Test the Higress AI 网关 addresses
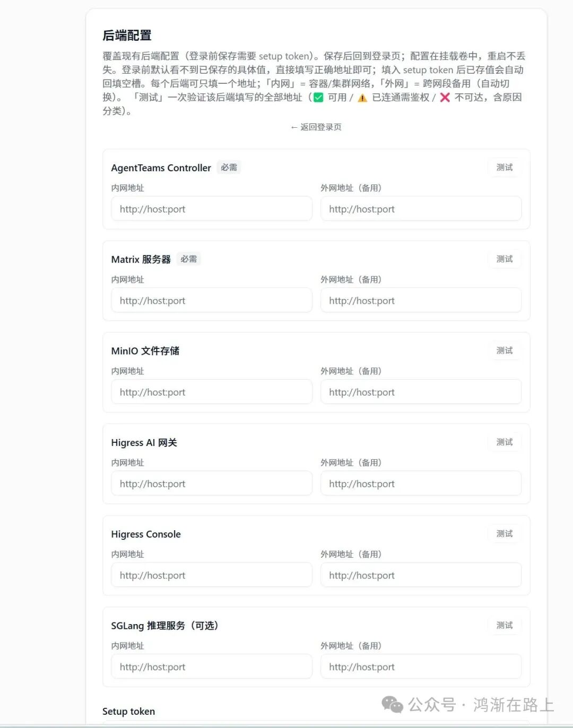The width and height of the screenshot is (573, 728). pyautogui.click(x=504, y=442)
